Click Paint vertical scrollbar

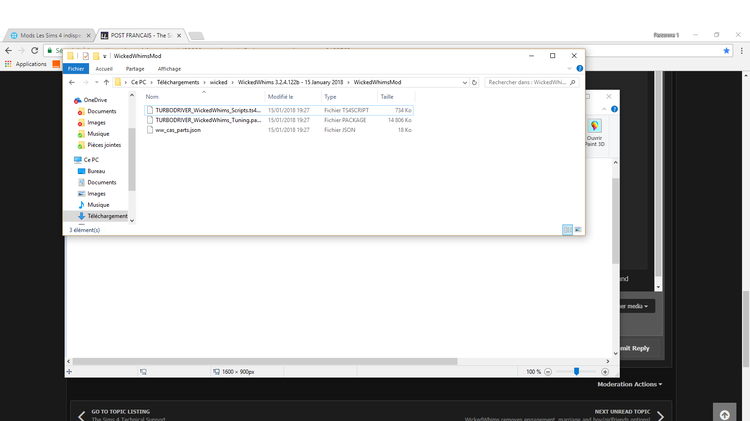pyautogui.click(x=616, y=221)
